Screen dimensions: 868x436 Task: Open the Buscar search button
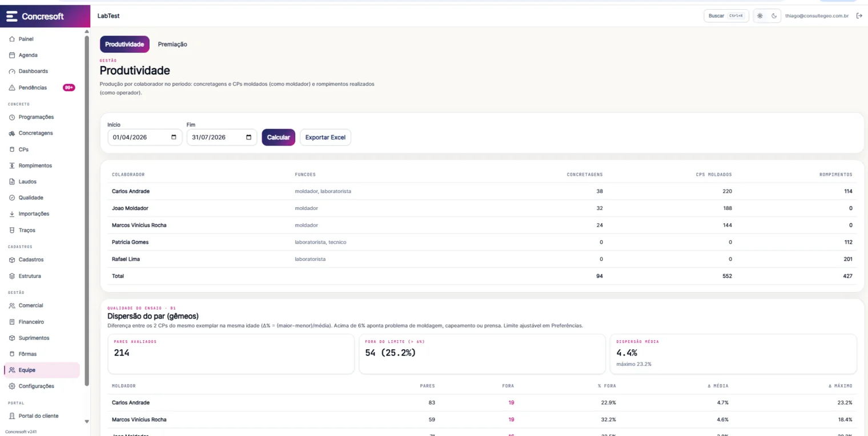(726, 16)
